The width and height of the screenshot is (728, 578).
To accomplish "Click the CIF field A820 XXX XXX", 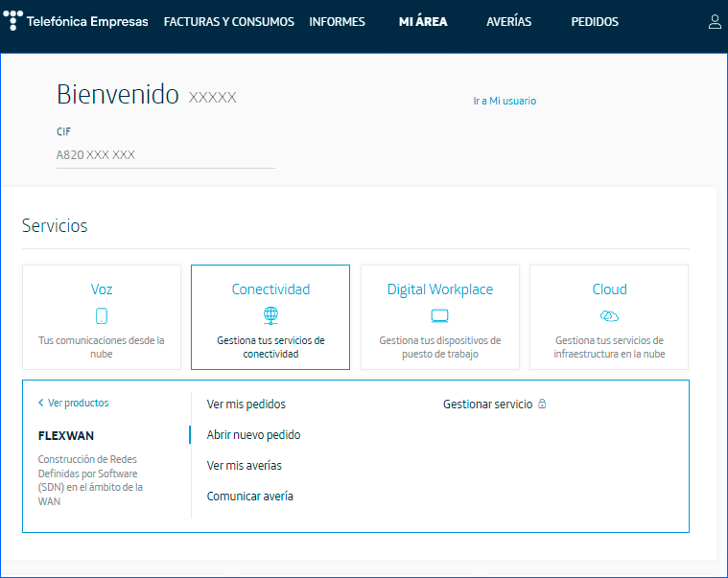I will (x=166, y=155).
